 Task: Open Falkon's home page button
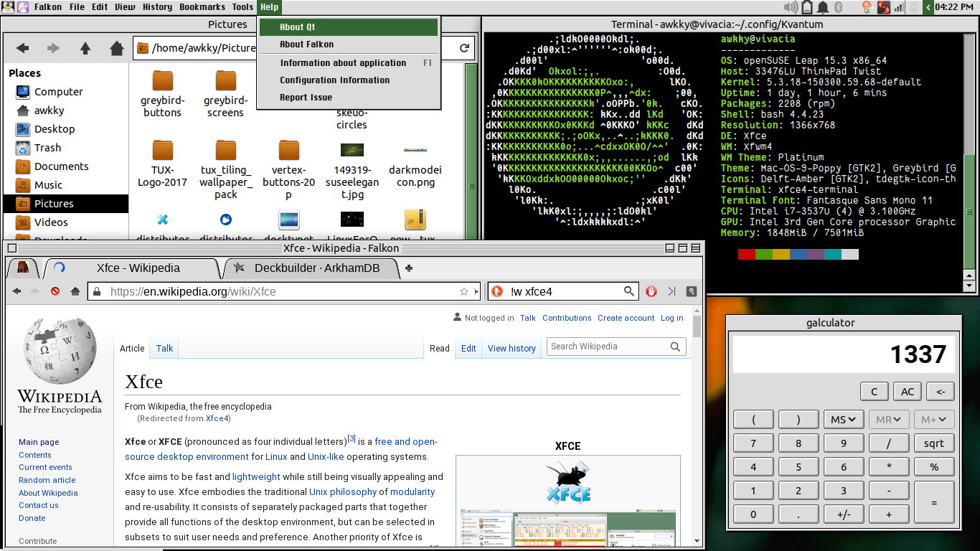tap(75, 291)
